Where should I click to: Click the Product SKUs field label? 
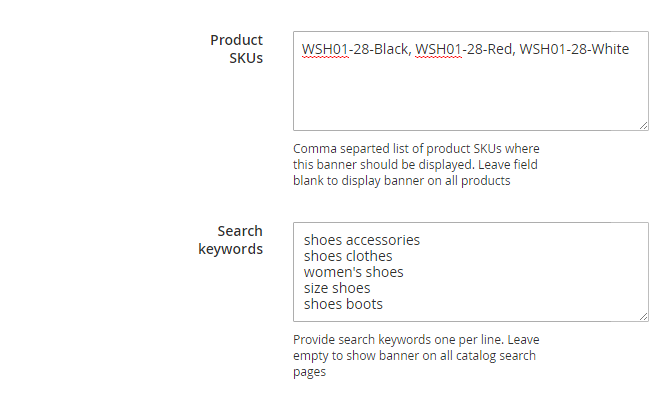236,49
